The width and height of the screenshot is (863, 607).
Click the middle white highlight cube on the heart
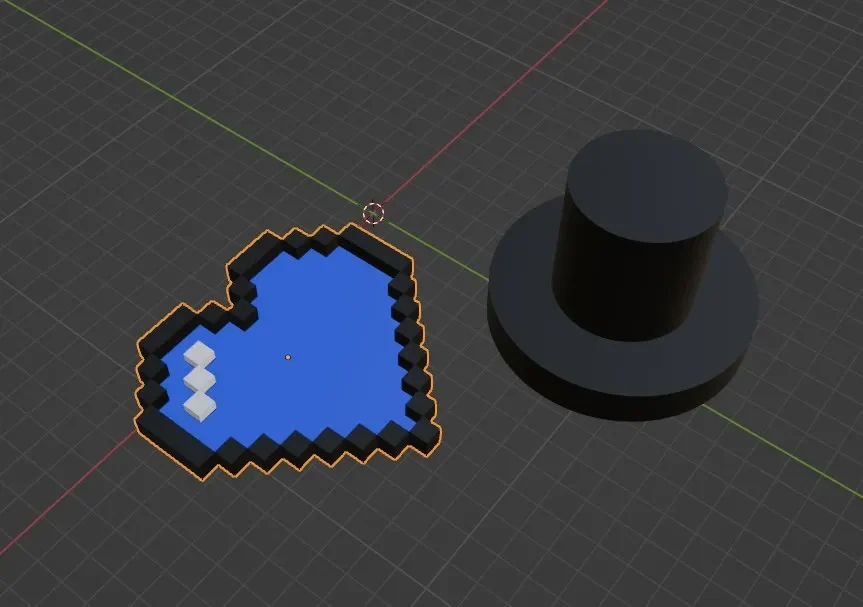(199, 380)
